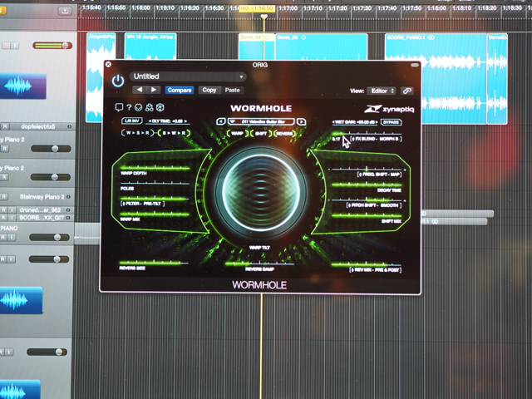This screenshot has height=399, width=532.
Task: Click the Freq Shift slider
Action: 367,169
